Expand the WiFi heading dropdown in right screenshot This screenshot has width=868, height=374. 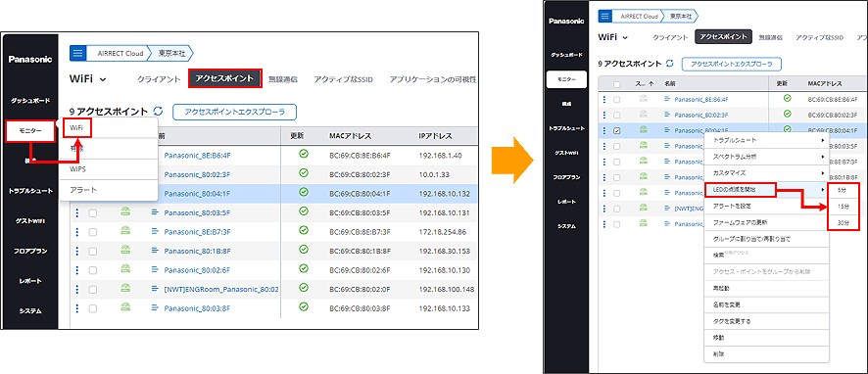[626, 37]
